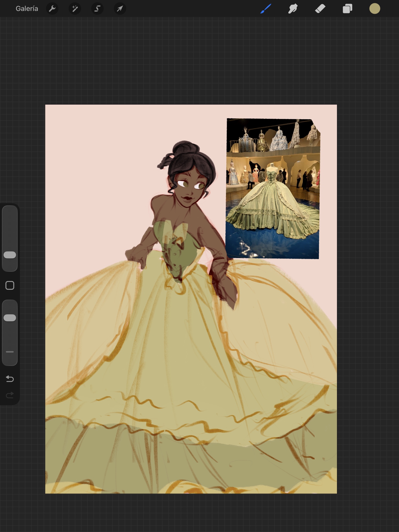Activate the Transform arrow tool
399x532 pixels.
120,9
